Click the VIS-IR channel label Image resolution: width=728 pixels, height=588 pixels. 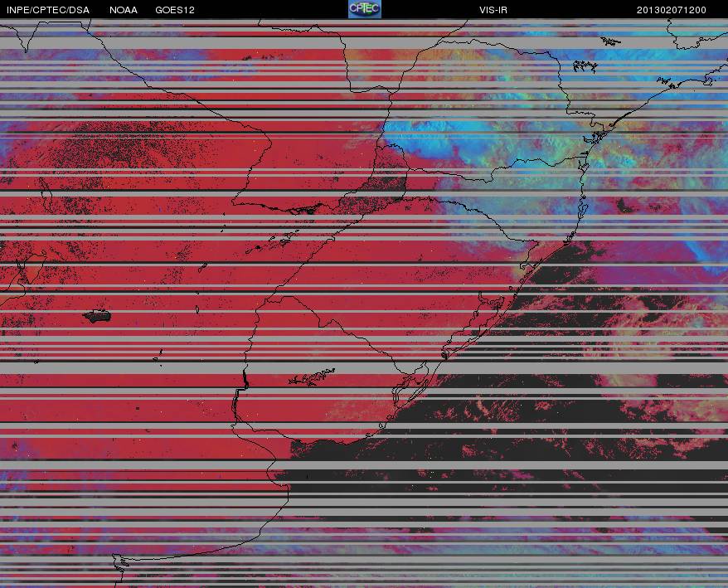pos(493,10)
